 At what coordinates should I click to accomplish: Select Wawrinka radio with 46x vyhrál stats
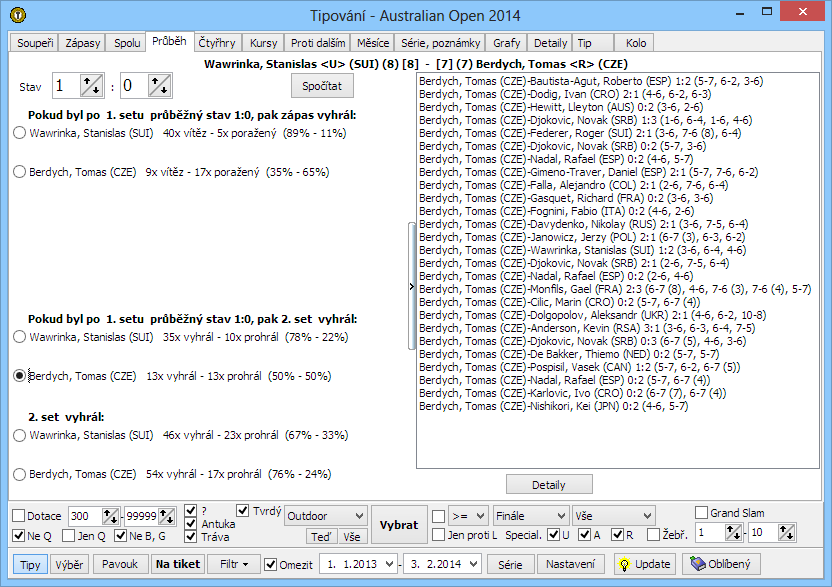click(20, 435)
